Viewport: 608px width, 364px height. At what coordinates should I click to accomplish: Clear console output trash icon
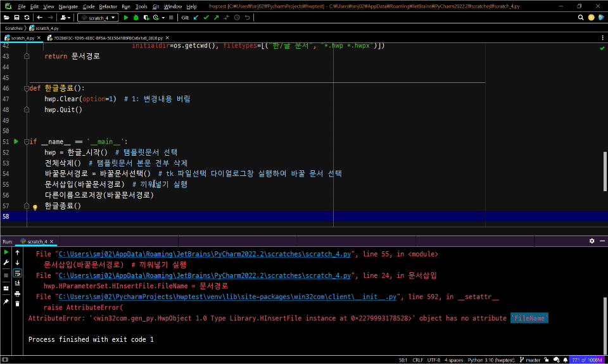[18, 304]
